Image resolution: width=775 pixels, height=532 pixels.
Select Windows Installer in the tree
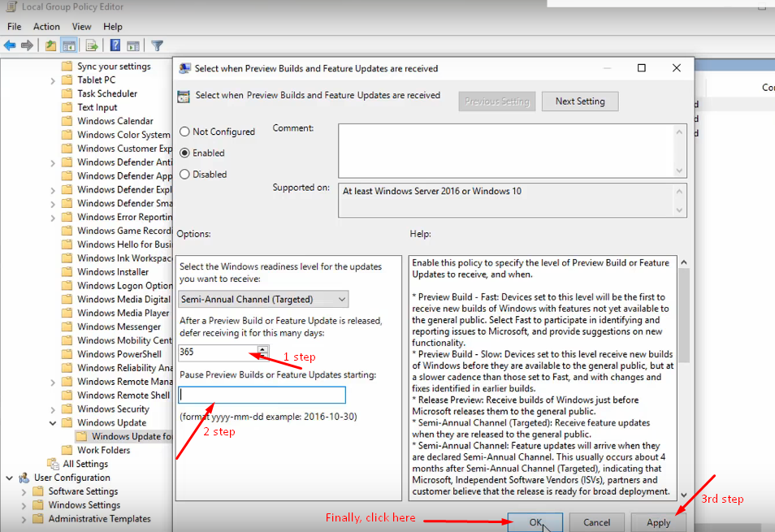point(113,272)
